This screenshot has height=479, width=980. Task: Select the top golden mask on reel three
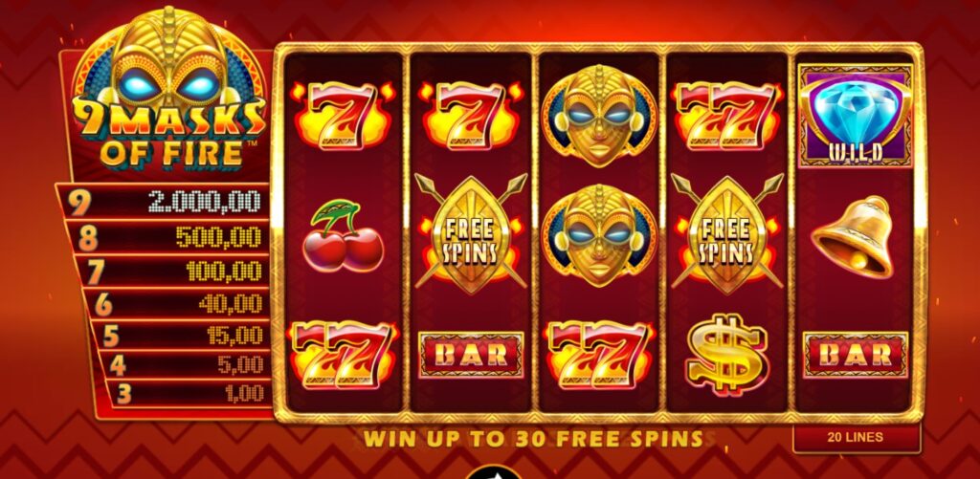click(599, 116)
